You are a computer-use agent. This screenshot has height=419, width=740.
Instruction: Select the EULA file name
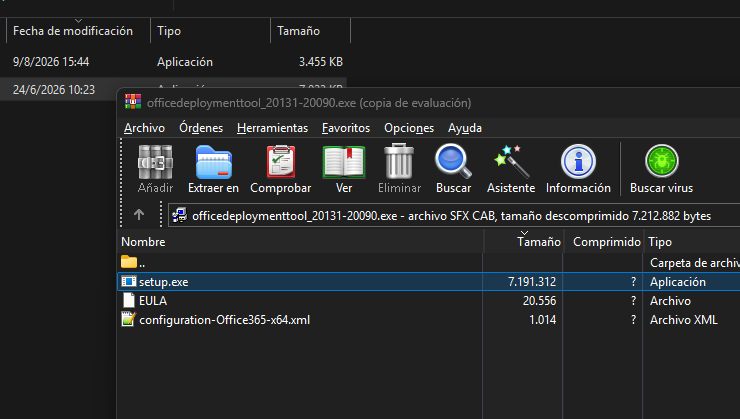coord(153,301)
